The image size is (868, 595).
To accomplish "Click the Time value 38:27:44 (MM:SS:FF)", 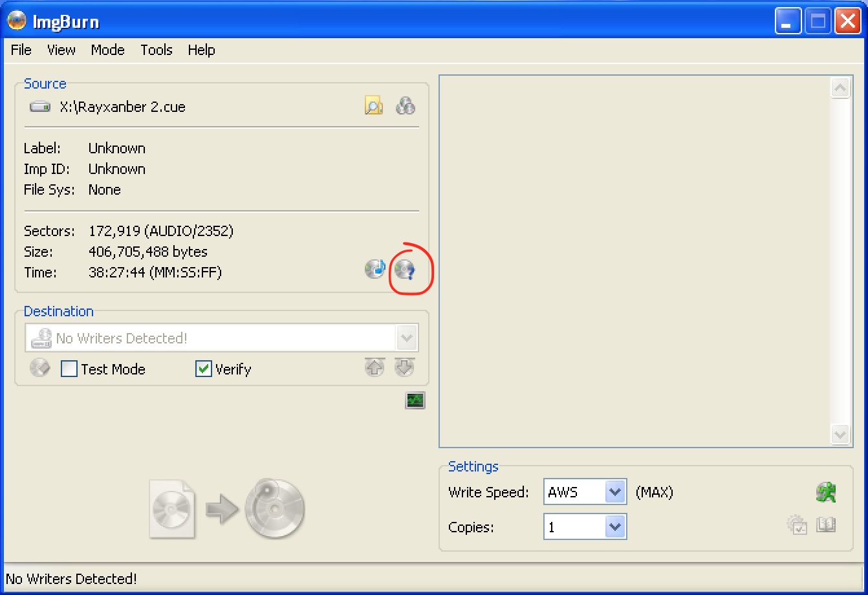I will (x=155, y=272).
